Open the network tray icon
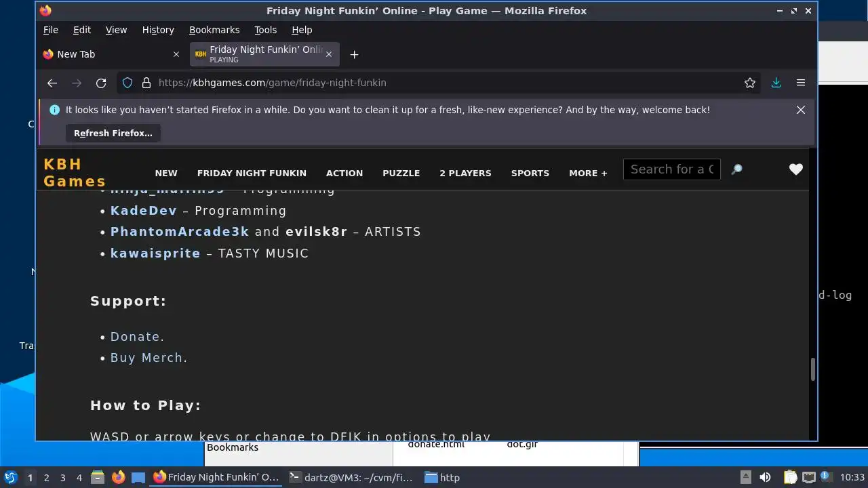 point(808,477)
